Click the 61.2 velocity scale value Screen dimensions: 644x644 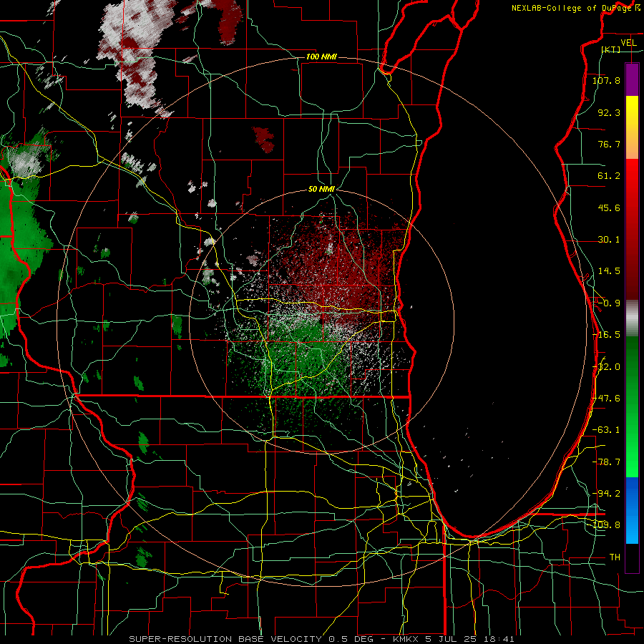click(609, 176)
